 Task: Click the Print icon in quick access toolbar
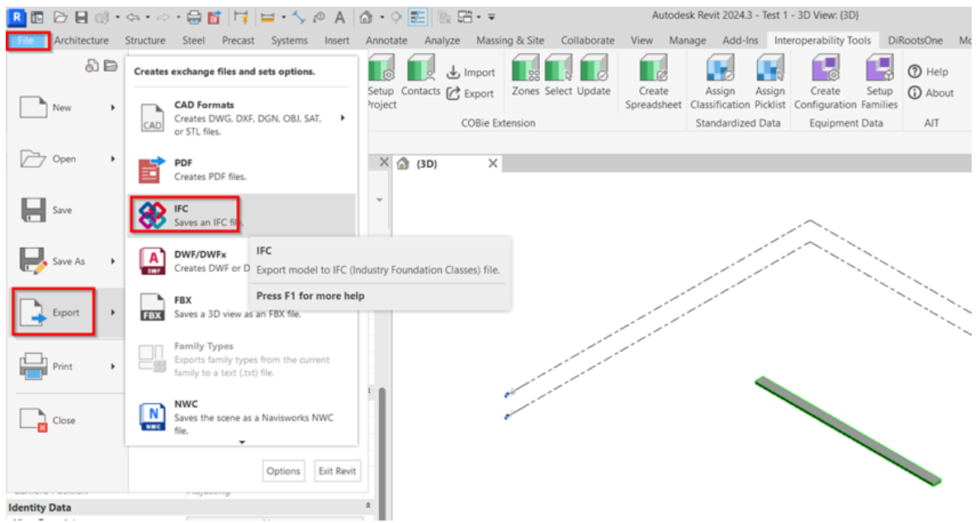[x=194, y=17]
